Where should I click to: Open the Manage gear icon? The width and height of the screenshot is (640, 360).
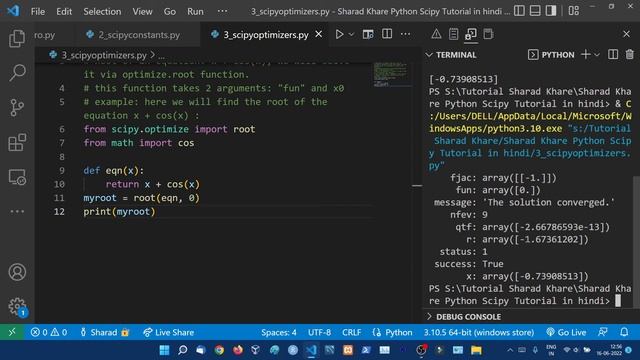(17, 307)
